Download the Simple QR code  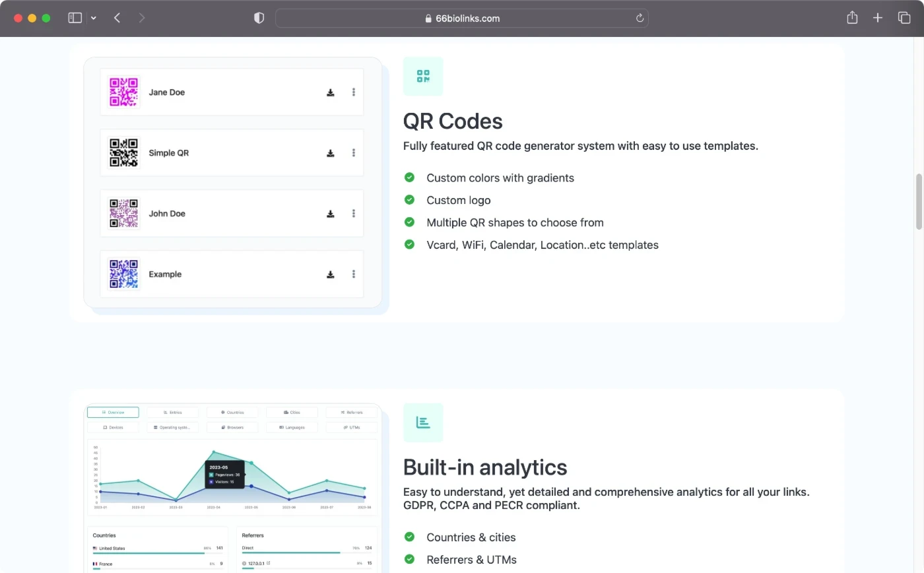pos(330,153)
